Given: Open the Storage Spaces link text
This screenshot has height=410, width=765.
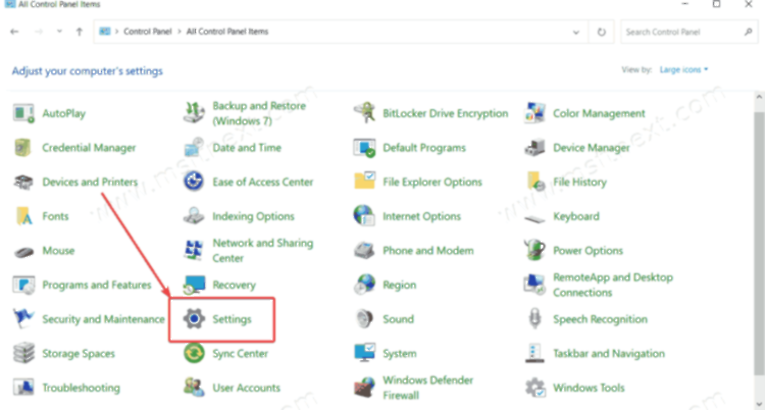Looking at the screenshot, I should click(79, 353).
